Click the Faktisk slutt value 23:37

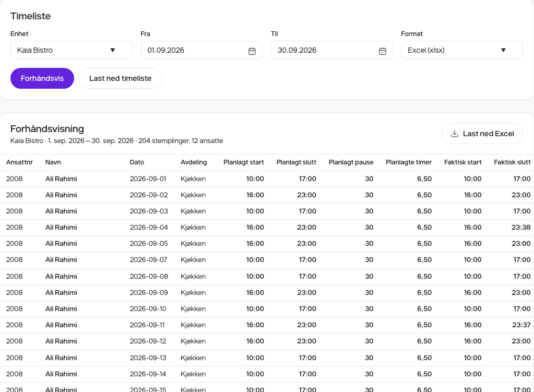pyautogui.click(x=521, y=325)
